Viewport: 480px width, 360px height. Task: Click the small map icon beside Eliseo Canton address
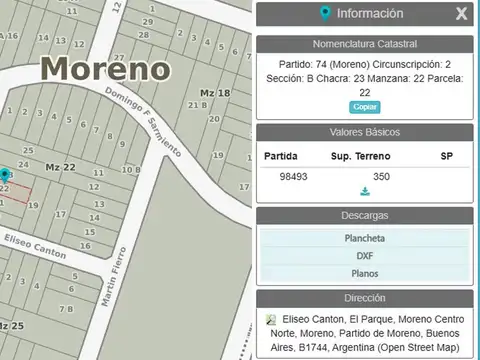pyautogui.click(x=271, y=320)
